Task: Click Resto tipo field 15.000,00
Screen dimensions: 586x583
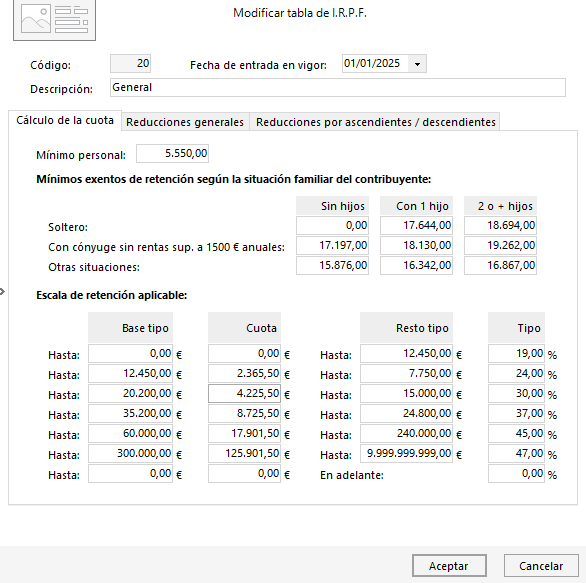Action: [x=407, y=394]
